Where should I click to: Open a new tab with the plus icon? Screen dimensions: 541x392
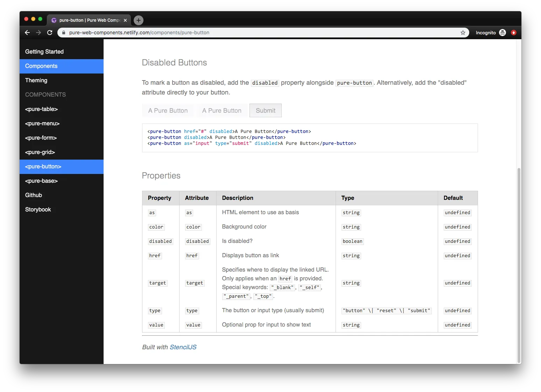(x=138, y=20)
